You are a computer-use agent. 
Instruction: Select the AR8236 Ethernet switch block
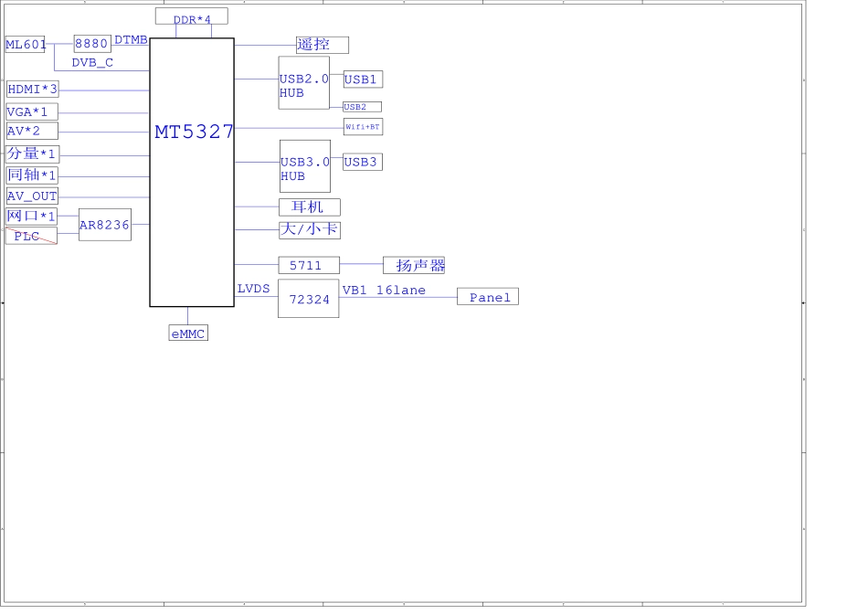pyautogui.click(x=105, y=225)
